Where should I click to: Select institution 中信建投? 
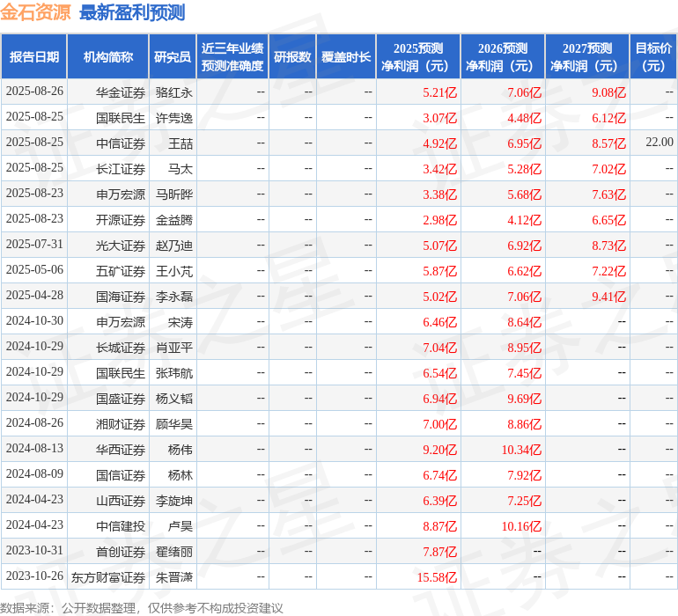pyautogui.click(x=121, y=526)
